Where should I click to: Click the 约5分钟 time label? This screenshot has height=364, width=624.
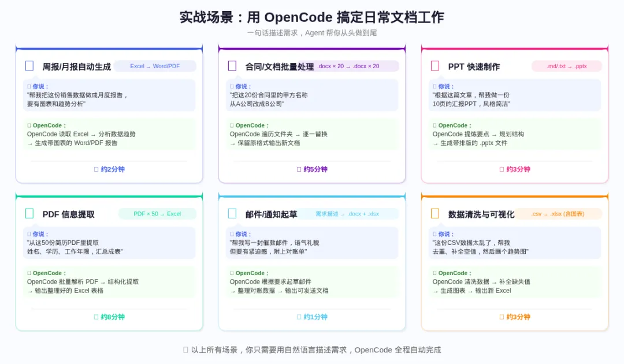pos(312,169)
